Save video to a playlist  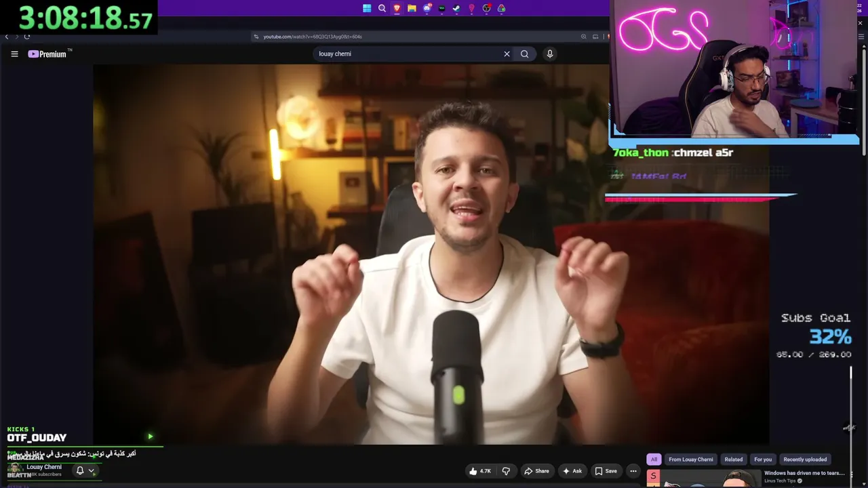pyautogui.click(x=606, y=471)
